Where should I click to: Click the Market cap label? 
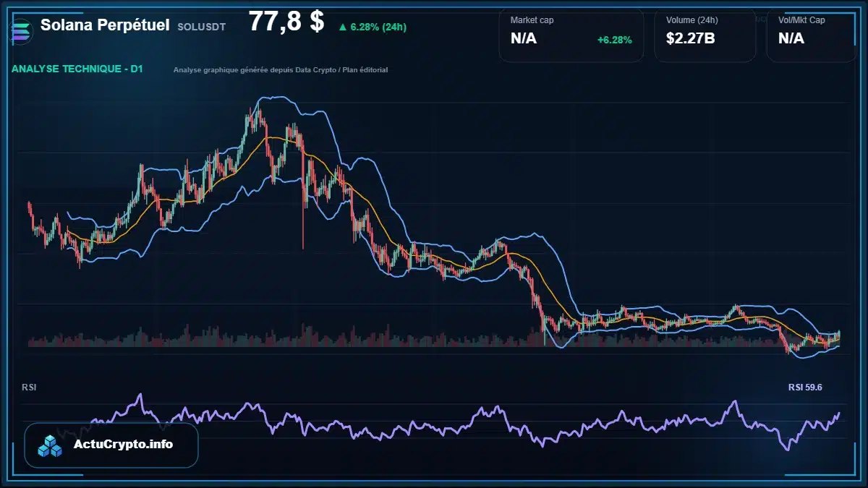coord(532,20)
